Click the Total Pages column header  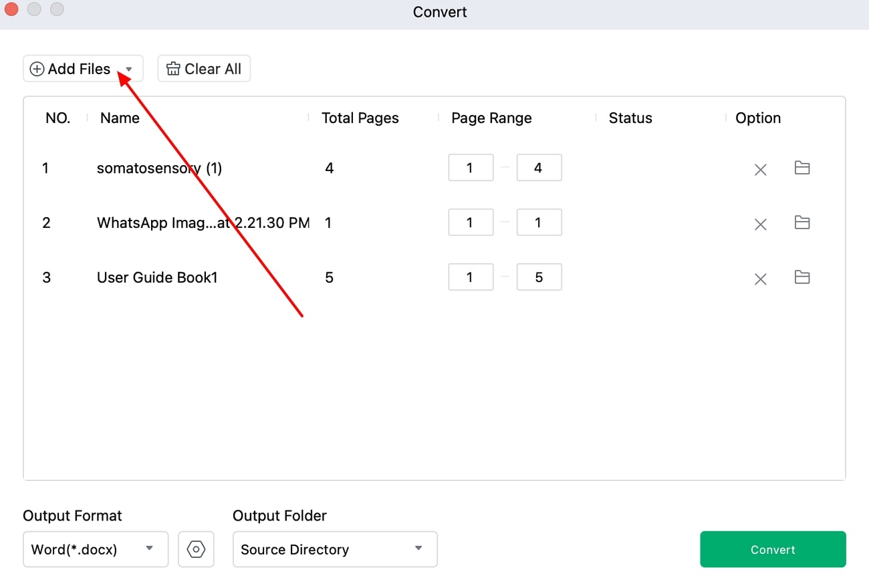pos(360,118)
